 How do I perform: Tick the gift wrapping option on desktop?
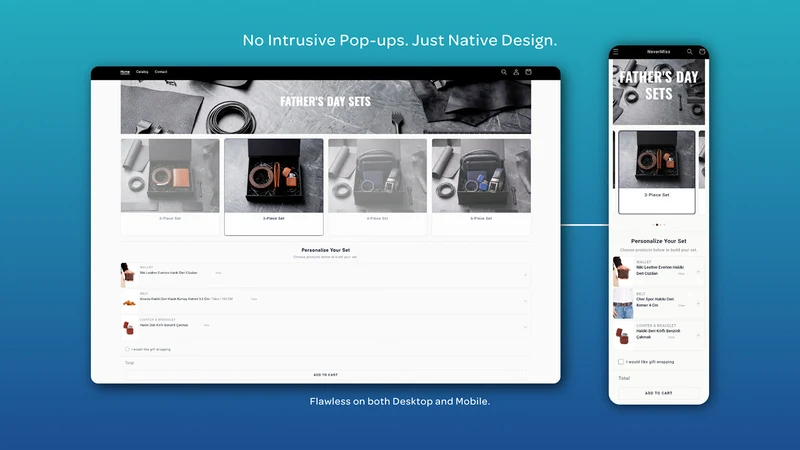click(127, 349)
